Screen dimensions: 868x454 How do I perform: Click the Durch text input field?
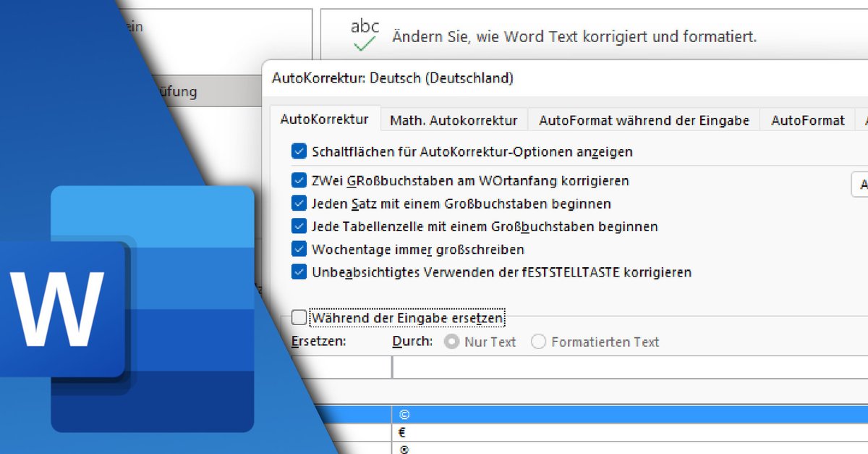[x=630, y=367]
